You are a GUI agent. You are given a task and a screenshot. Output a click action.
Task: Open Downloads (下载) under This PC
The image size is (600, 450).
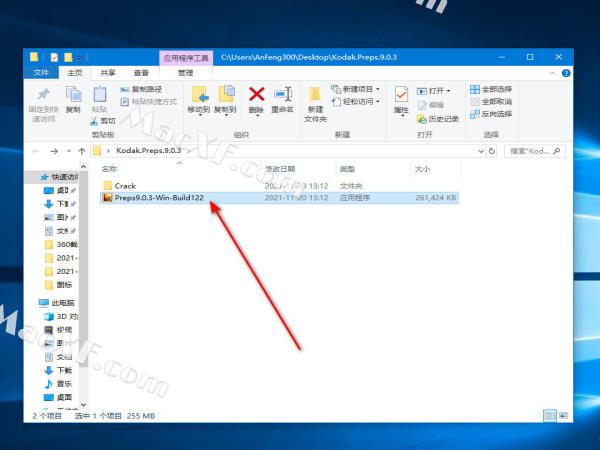(x=58, y=370)
